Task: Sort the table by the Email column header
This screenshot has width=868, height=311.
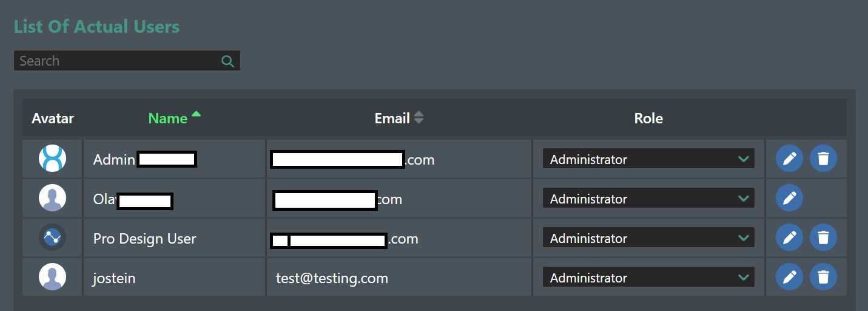Action: 392,118
